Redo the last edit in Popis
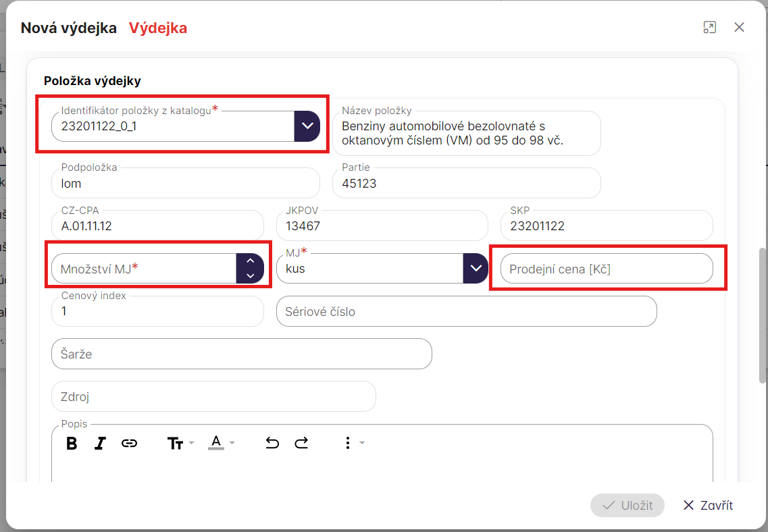The image size is (768, 532). click(x=301, y=443)
